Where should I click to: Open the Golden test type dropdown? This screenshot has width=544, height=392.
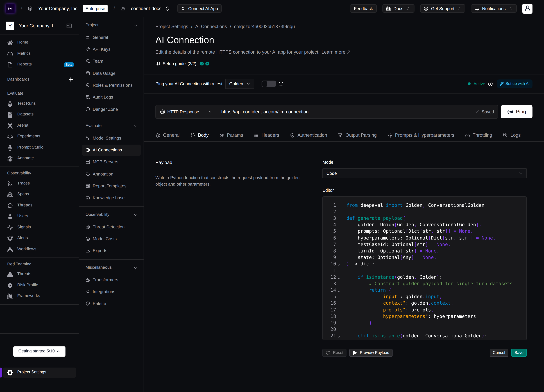pos(239,84)
